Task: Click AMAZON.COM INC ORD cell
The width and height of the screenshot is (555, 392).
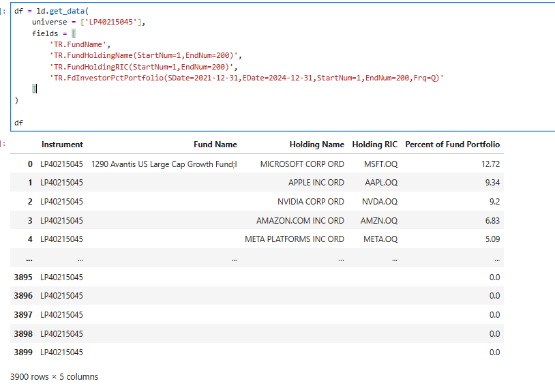Action: pyautogui.click(x=300, y=221)
